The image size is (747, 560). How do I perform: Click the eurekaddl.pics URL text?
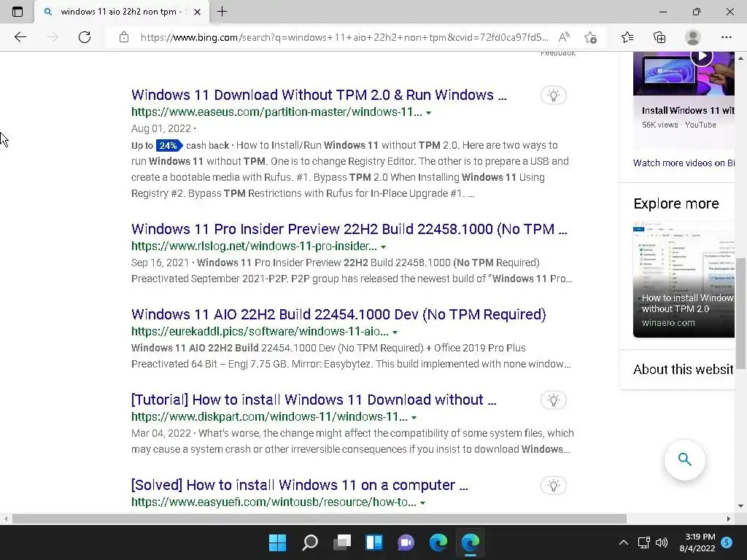[x=260, y=332]
